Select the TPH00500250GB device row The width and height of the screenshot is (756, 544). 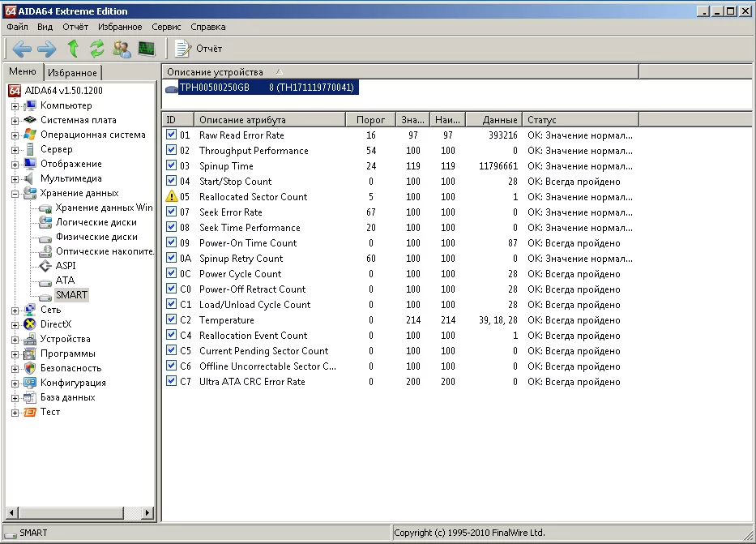click(266, 88)
